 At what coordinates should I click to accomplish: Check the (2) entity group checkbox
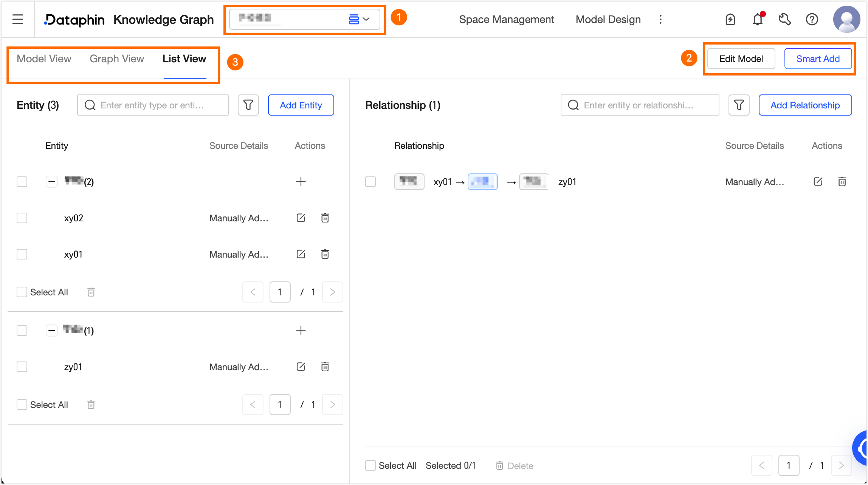pos(22,182)
